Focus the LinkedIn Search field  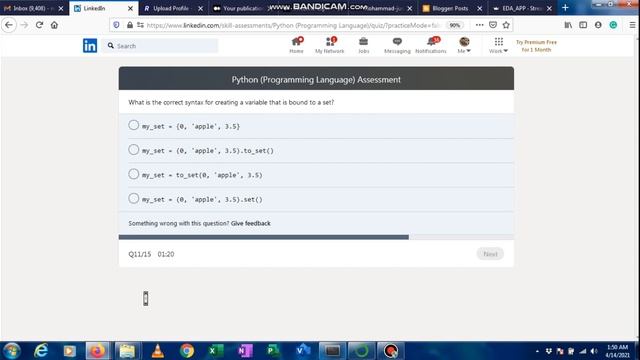(160, 46)
